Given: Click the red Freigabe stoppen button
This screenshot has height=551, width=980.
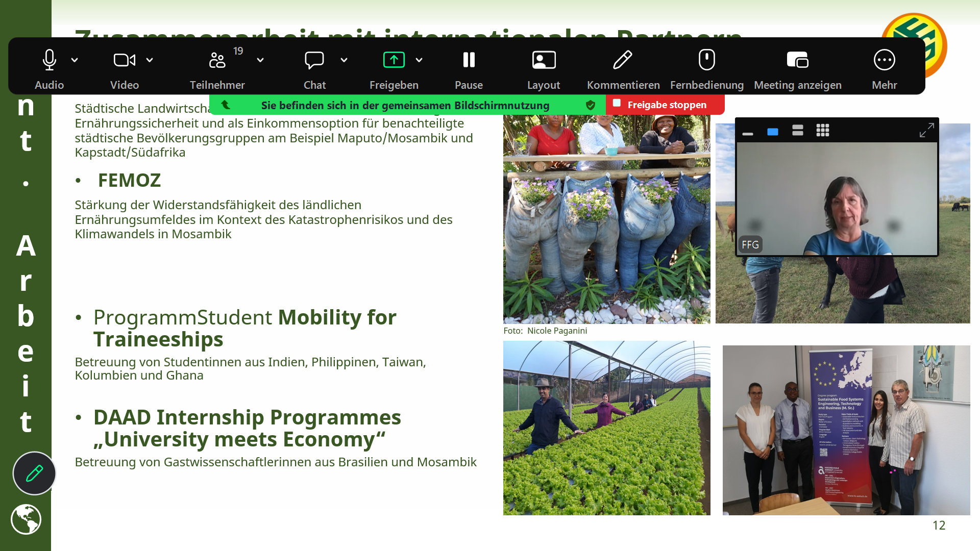Looking at the screenshot, I should click(x=665, y=105).
